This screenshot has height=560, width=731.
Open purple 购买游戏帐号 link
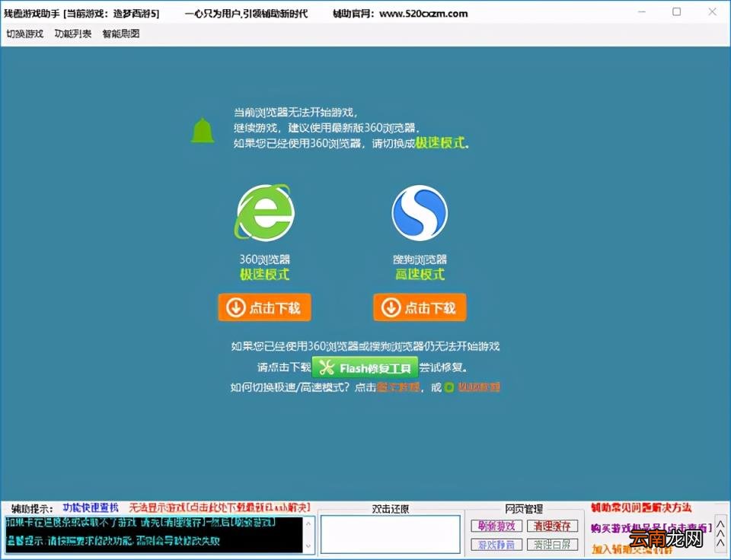[651, 528]
